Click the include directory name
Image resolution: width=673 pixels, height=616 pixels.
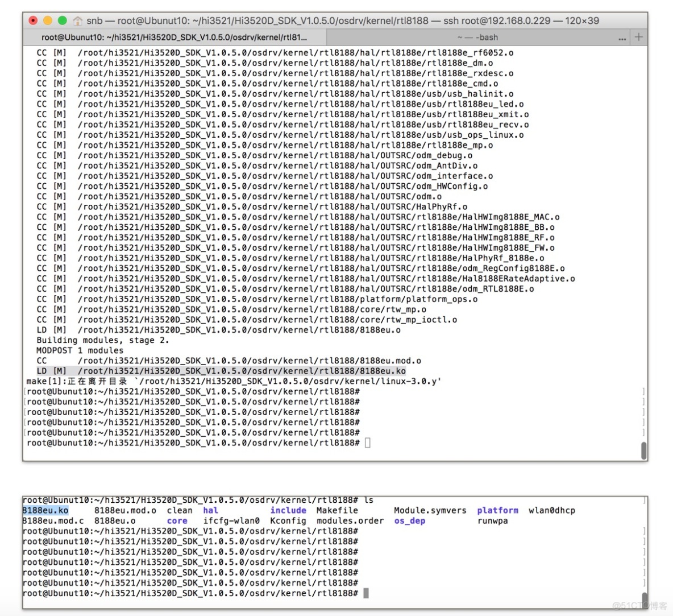pyautogui.click(x=288, y=510)
